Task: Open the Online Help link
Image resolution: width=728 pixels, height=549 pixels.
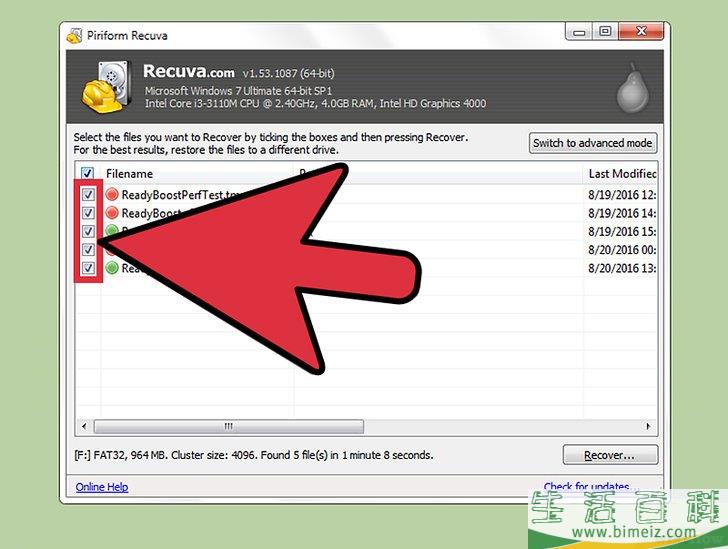Action: coord(102,487)
